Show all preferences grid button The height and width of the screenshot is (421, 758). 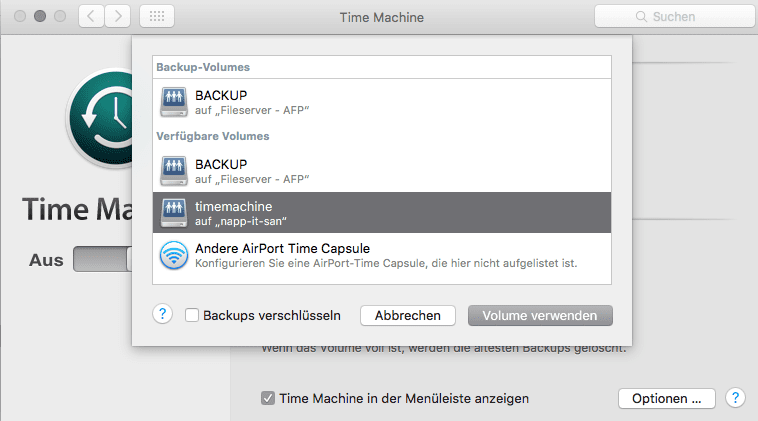pos(158,17)
